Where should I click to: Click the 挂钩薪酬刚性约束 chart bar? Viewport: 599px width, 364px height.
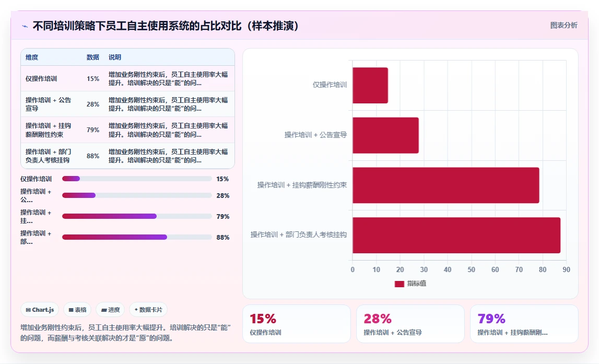coord(446,185)
